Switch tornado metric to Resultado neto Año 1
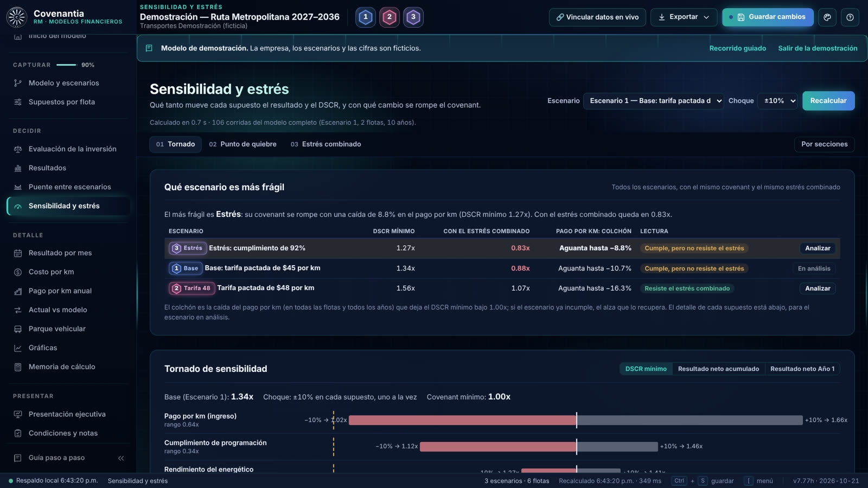This screenshot has width=868, height=488. pyautogui.click(x=802, y=369)
